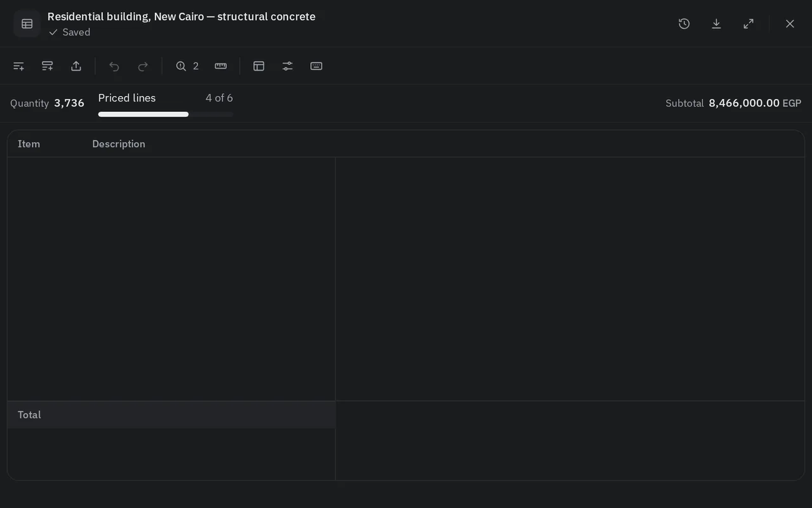812x508 pixels.
Task: Close the structural concrete document
Action: tap(790, 23)
